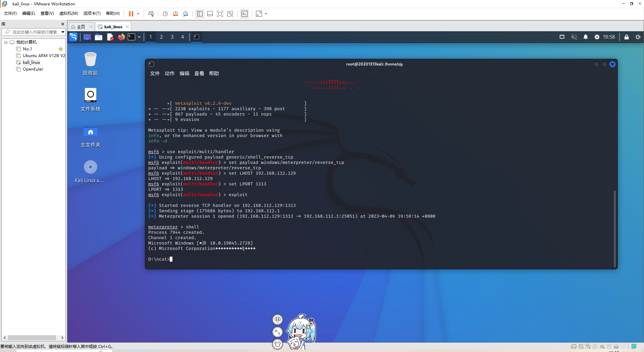The image size is (644, 352).
Task: Click the library scroll right arrow
Action: click(x=62, y=338)
